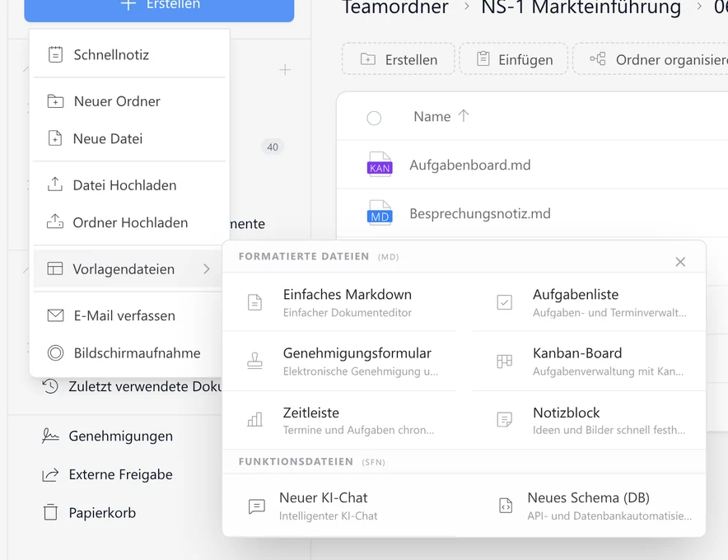Click the MD file icon of Besprechungsnotiz.md
This screenshot has height=560, width=728.
(380, 213)
